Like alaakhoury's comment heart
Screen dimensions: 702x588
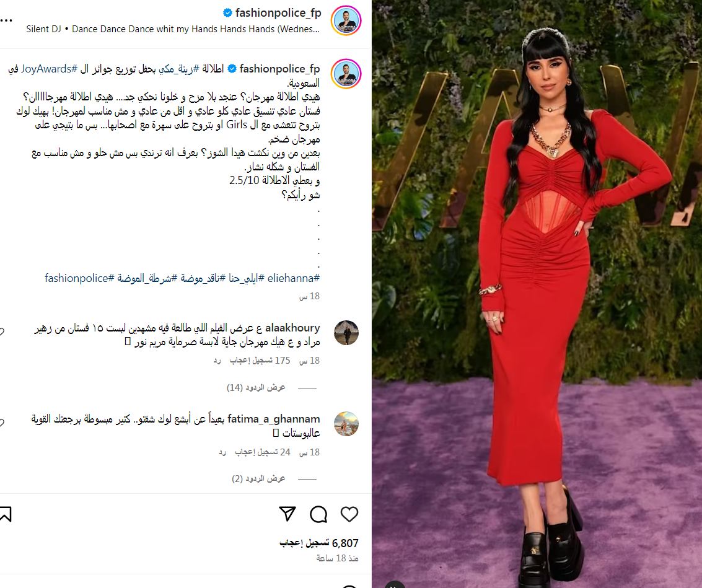(2, 332)
